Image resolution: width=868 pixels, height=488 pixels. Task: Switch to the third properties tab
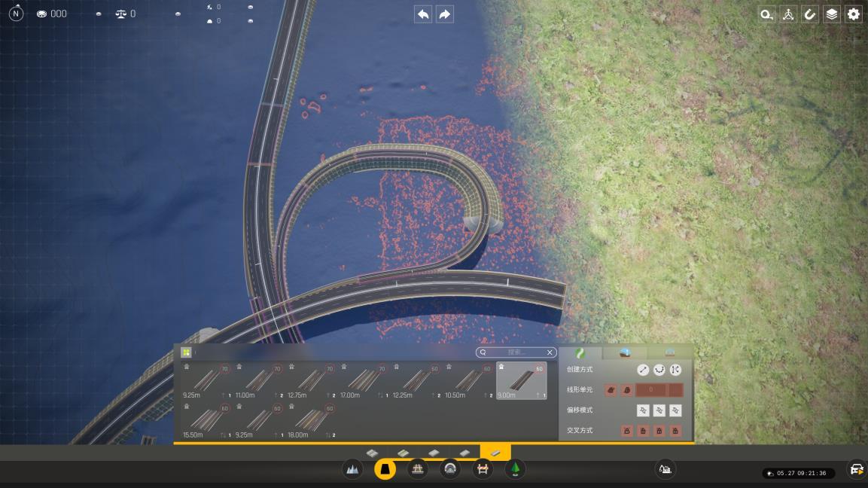(x=670, y=353)
